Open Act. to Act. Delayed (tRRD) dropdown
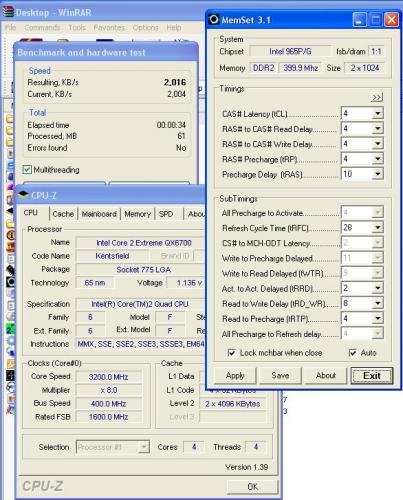This screenshot has width=403, height=500. click(377, 288)
